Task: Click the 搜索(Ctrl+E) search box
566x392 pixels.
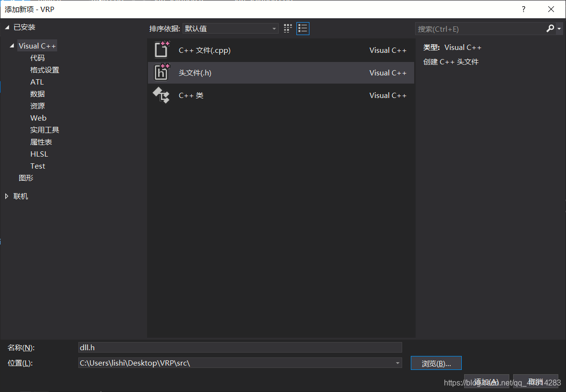Action: point(480,29)
